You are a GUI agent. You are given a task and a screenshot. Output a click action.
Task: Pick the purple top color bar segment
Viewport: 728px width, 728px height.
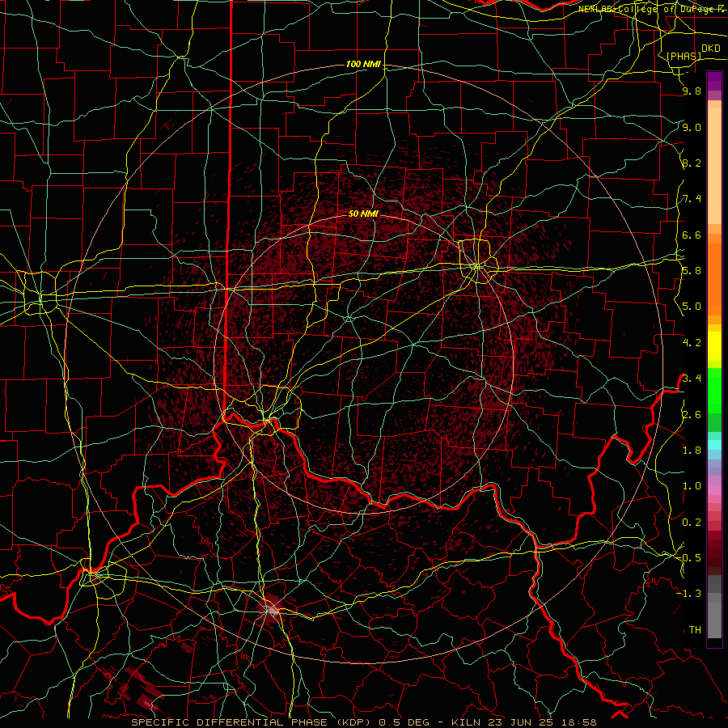tap(714, 81)
